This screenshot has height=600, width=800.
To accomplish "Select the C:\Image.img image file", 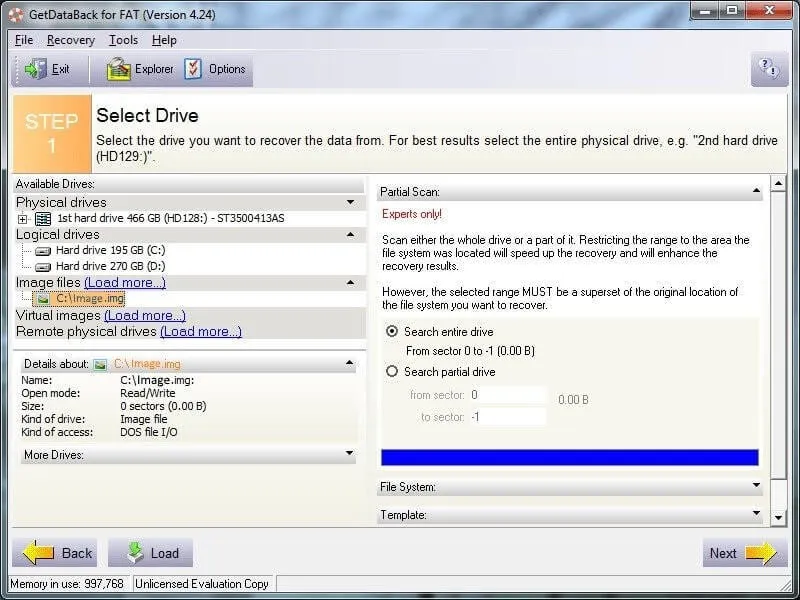I will (89, 298).
